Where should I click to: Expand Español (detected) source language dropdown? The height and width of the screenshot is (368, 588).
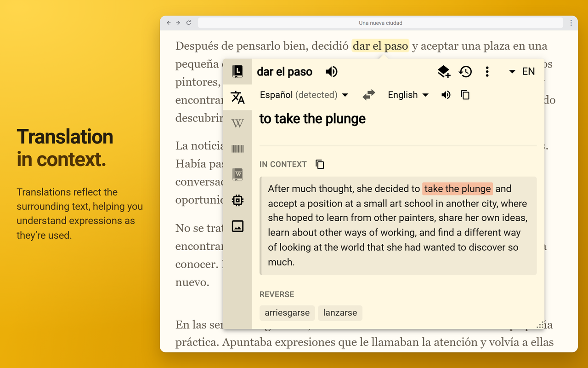[x=304, y=95]
